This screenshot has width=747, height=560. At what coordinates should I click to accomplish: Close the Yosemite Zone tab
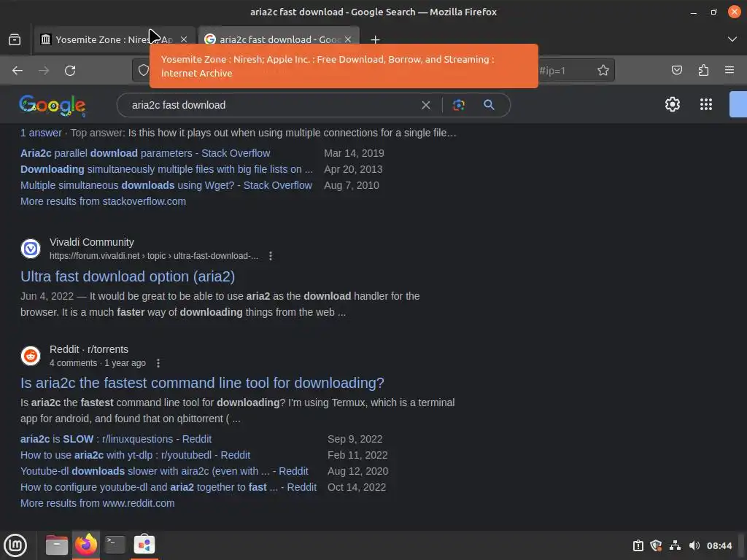pyautogui.click(x=184, y=39)
